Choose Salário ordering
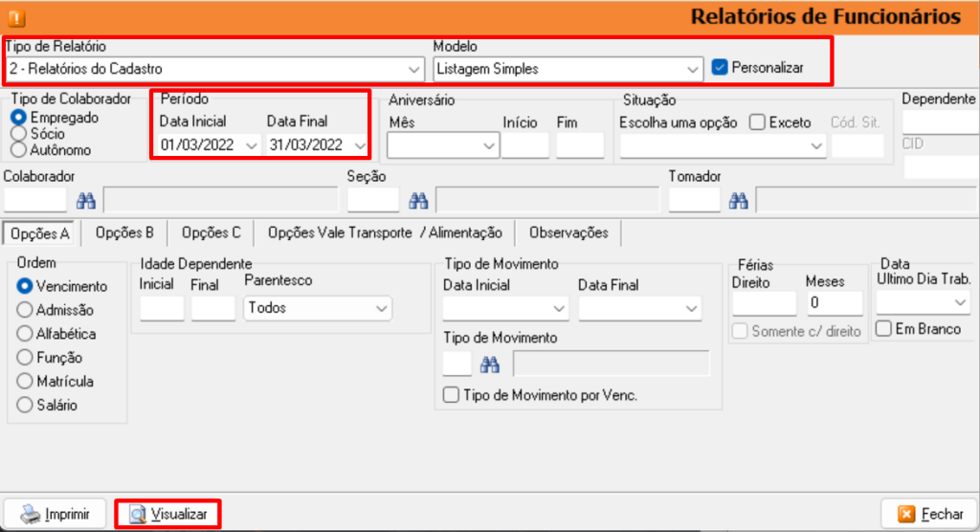 24,405
